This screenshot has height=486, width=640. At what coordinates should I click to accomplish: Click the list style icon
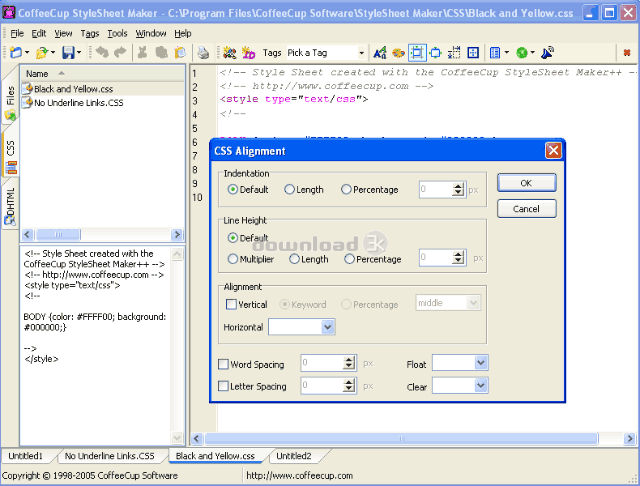[x=495, y=53]
